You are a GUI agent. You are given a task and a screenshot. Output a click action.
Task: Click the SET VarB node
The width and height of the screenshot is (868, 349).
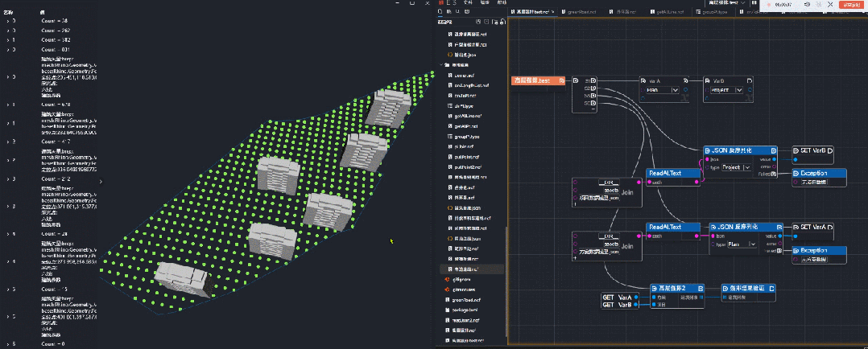(813, 150)
